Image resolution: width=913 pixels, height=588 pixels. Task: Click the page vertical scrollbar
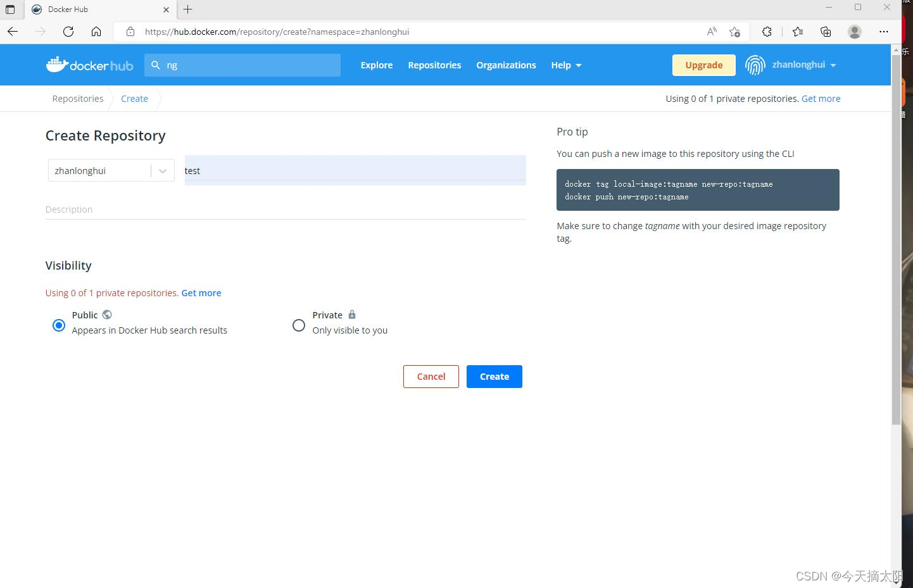click(x=896, y=241)
